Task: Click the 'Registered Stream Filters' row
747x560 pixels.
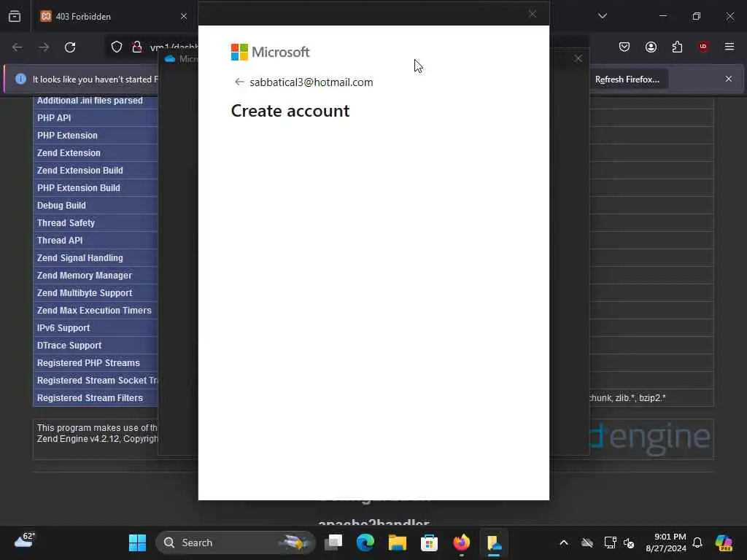Action: [x=96, y=397]
